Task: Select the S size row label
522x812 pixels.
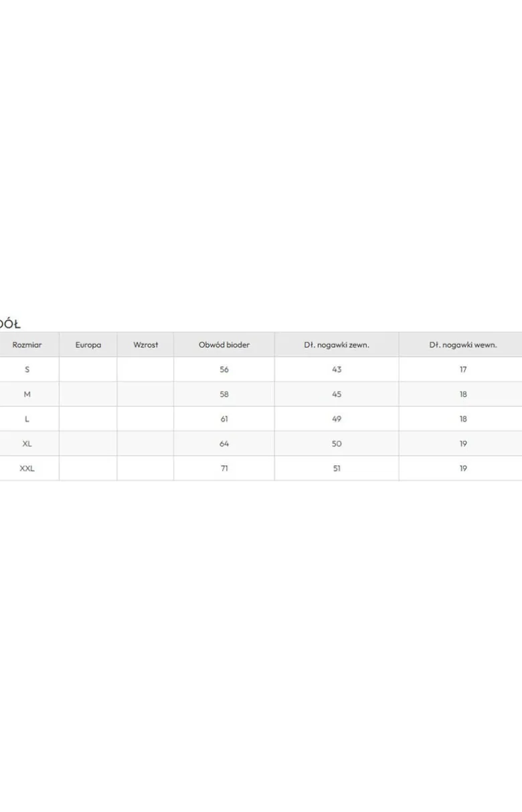Action: pyautogui.click(x=27, y=370)
